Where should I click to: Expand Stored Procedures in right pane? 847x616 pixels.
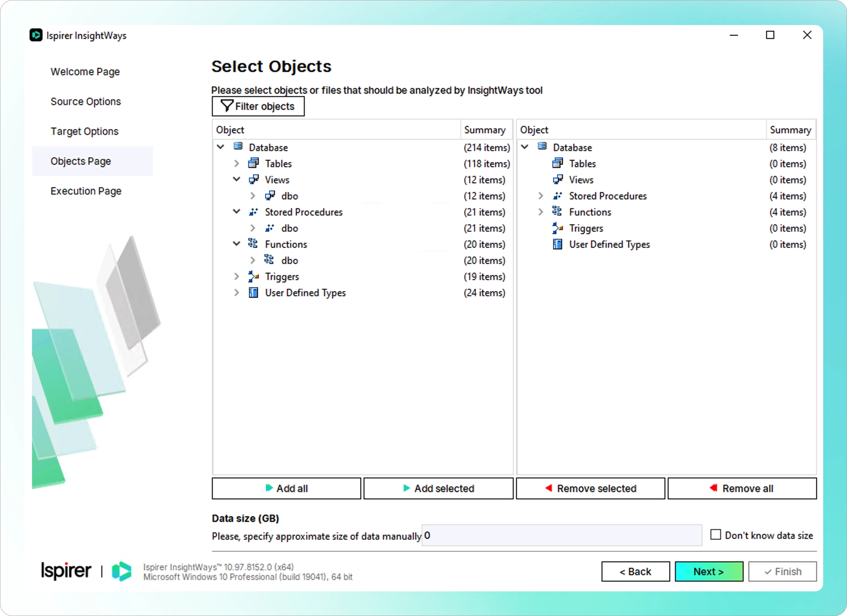[541, 195]
